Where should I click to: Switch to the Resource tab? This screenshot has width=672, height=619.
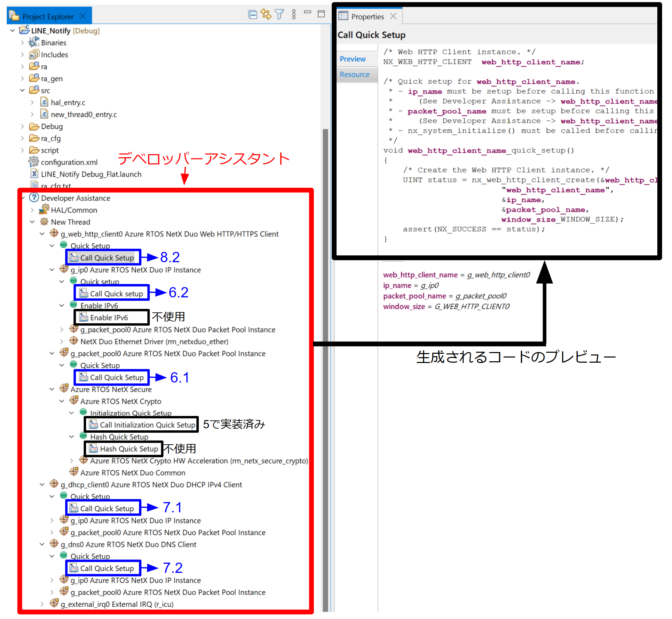pos(354,74)
